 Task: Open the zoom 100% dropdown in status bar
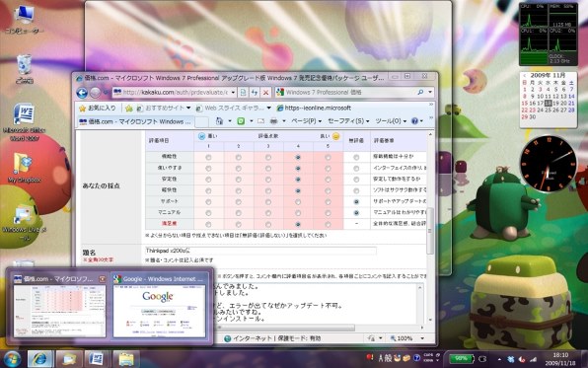[422, 338]
